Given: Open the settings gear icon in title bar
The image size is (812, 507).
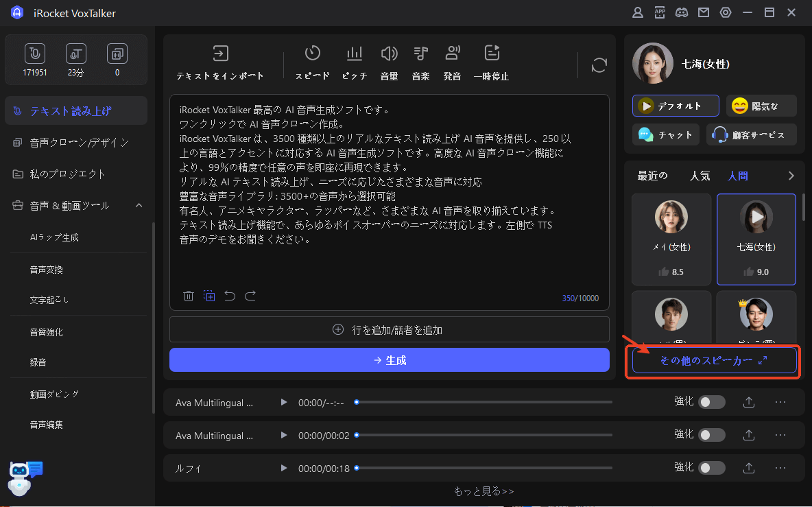Looking at the screenshot, I should click(726, 13).
